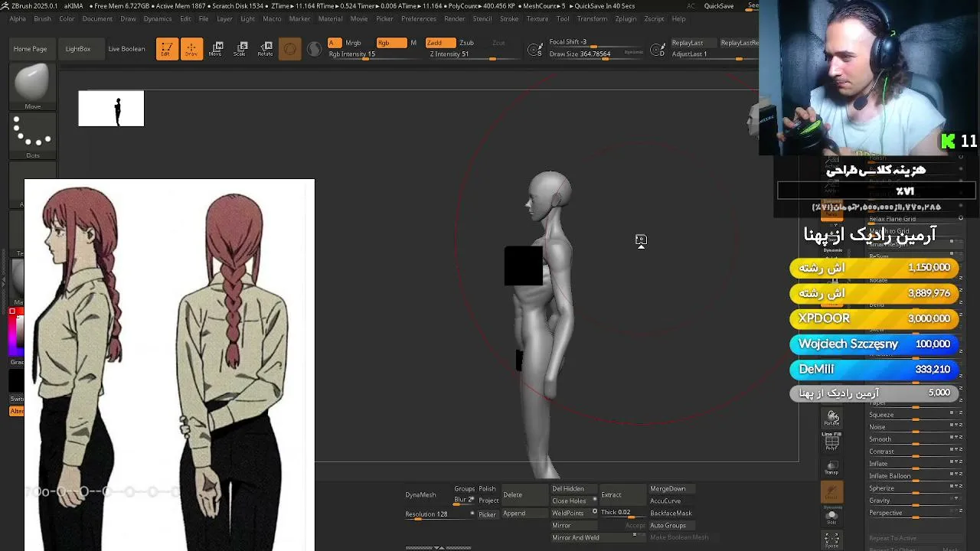
Task: Click the sculptris sphere icon beside Gizmo
Action: pos(314,50)
